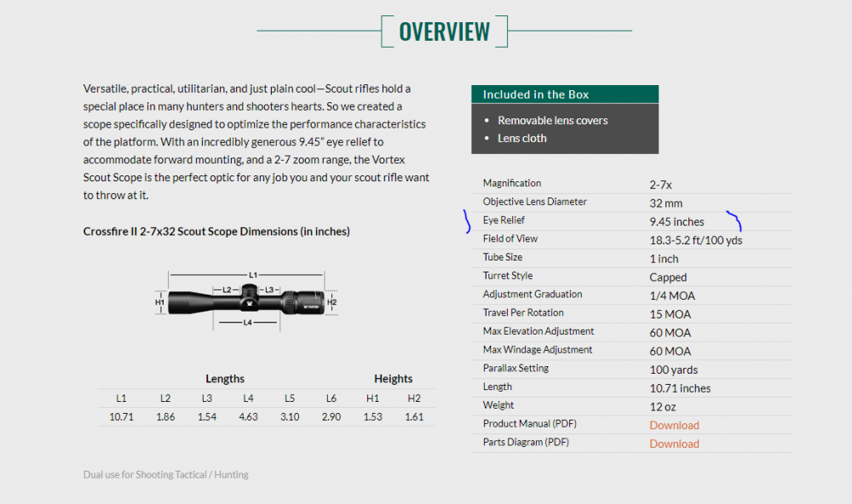
Task: Click the 'Lens cloth' list item
Action: point(522,138)
